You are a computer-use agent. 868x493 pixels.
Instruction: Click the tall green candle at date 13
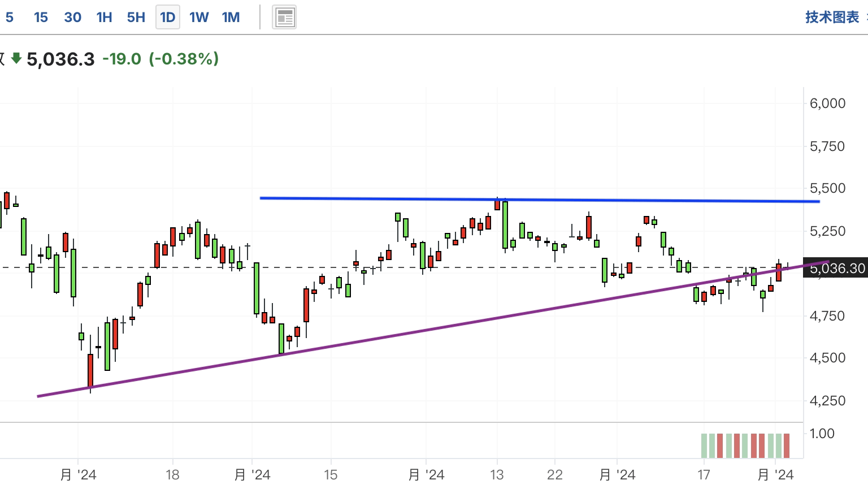coord(505,225)
